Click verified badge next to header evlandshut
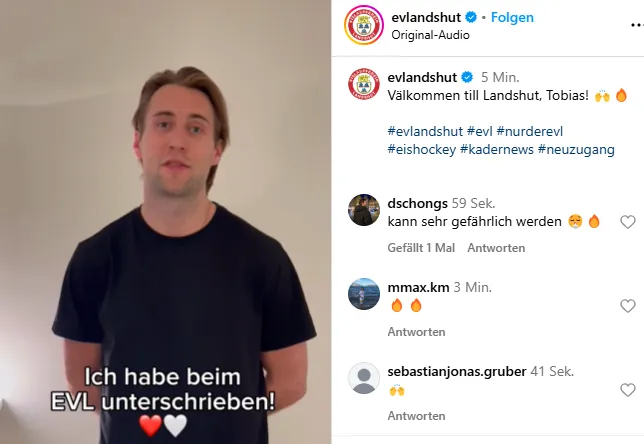 [x=471, y=17]
